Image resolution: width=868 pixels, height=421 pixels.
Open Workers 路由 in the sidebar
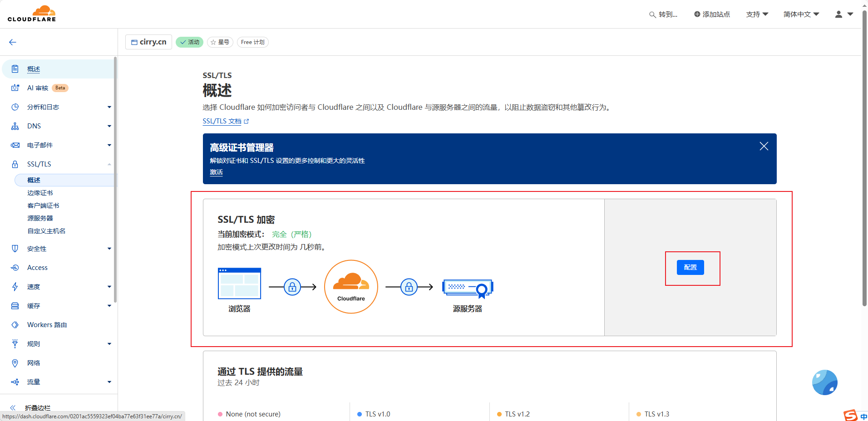click(x=47, y=325)
